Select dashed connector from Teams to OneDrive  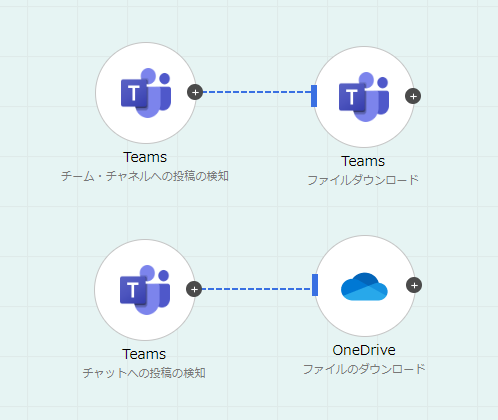[257, 289]
